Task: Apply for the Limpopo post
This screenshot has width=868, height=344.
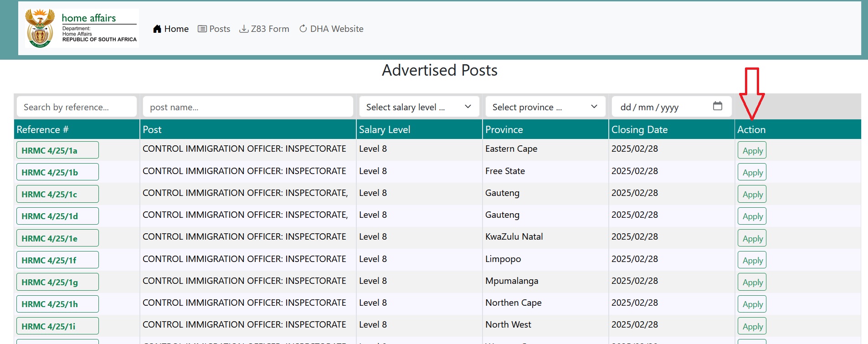Action: click(x=752, y=260)
